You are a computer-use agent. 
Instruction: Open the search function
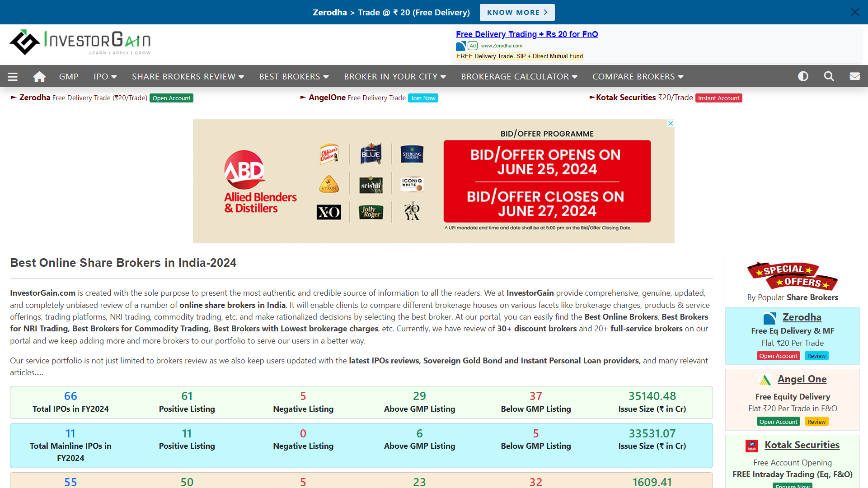pyautogui.click(x=829, y=76)
